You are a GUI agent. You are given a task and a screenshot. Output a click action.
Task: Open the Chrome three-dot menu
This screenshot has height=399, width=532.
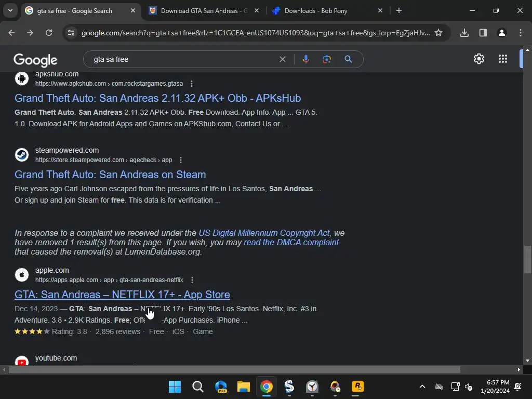click(x=521, y=33)
